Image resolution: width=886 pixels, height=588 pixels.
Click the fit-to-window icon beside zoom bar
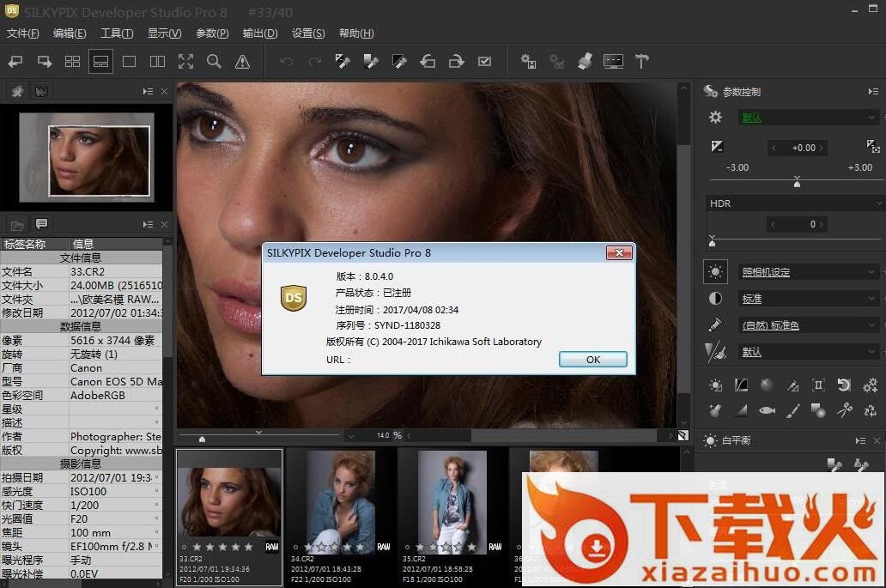(683, 435)
